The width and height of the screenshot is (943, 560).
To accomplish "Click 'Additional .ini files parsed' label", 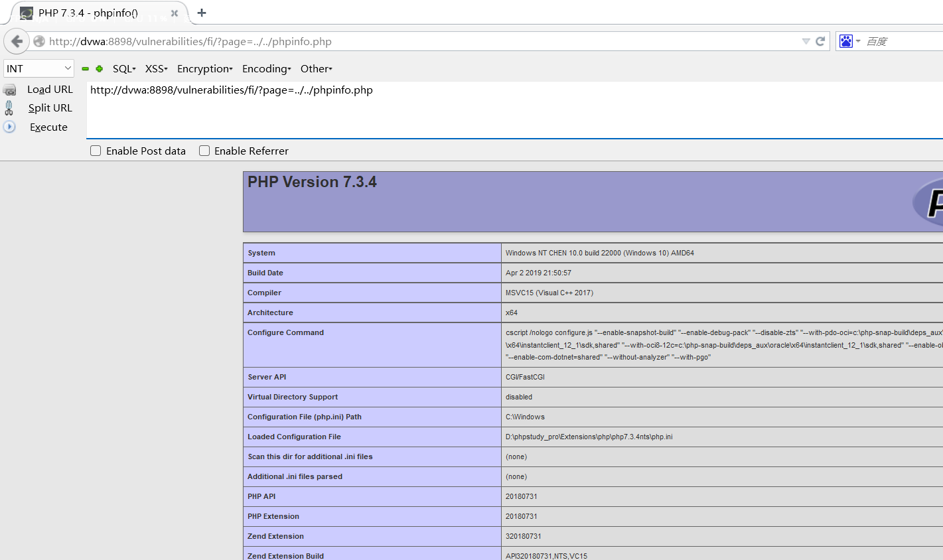I will pyautogui.click(x=295, y=476).
